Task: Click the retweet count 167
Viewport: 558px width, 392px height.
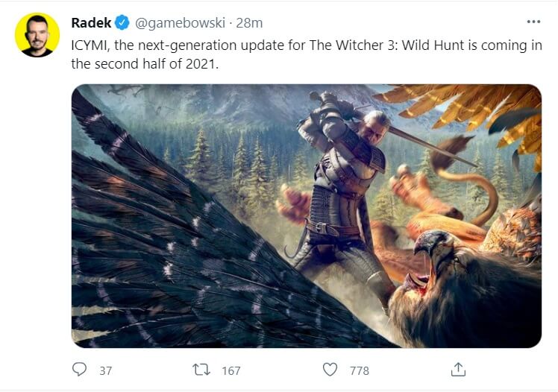Action: point(231,370)
